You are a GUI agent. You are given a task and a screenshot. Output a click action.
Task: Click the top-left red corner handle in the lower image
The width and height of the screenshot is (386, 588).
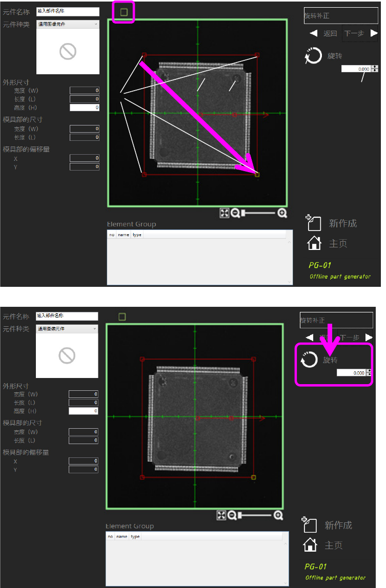[x=143, y=359]
